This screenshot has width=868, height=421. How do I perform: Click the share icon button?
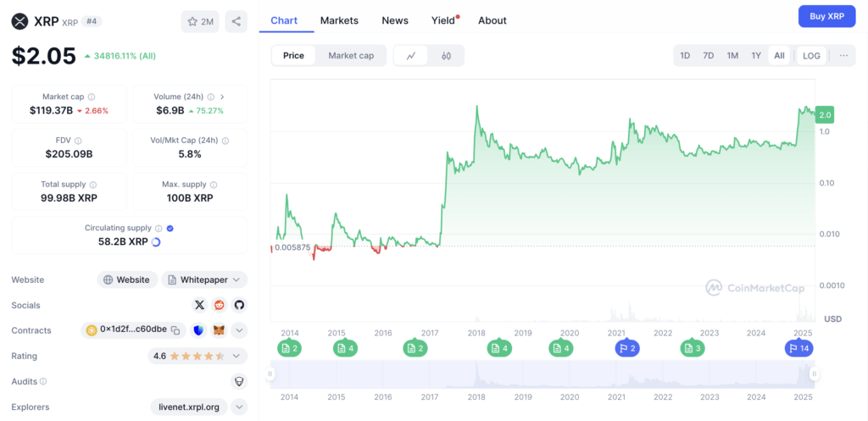tap(236, 21)
